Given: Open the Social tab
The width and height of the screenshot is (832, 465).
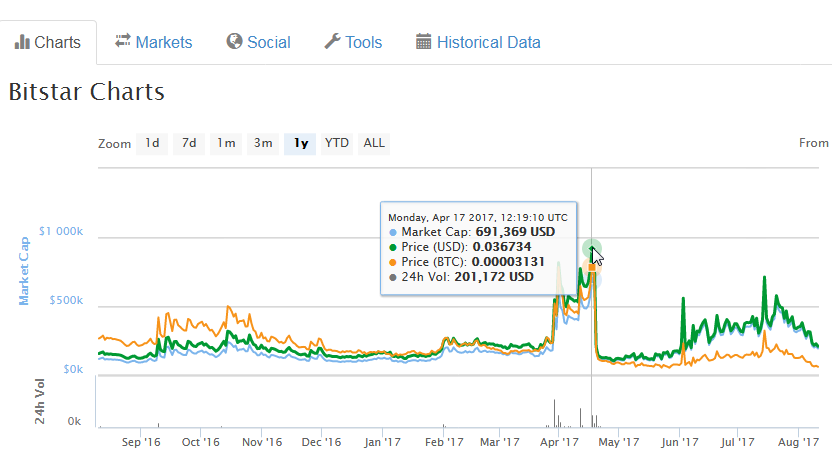Looking at the screenshot, I should [x=258, y=42].
